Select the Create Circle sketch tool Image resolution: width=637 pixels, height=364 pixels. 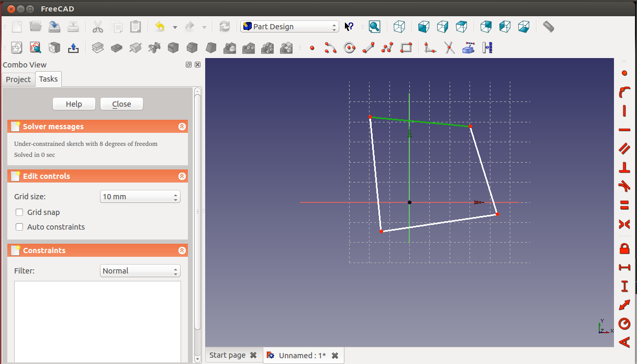[x=350, y=48]
